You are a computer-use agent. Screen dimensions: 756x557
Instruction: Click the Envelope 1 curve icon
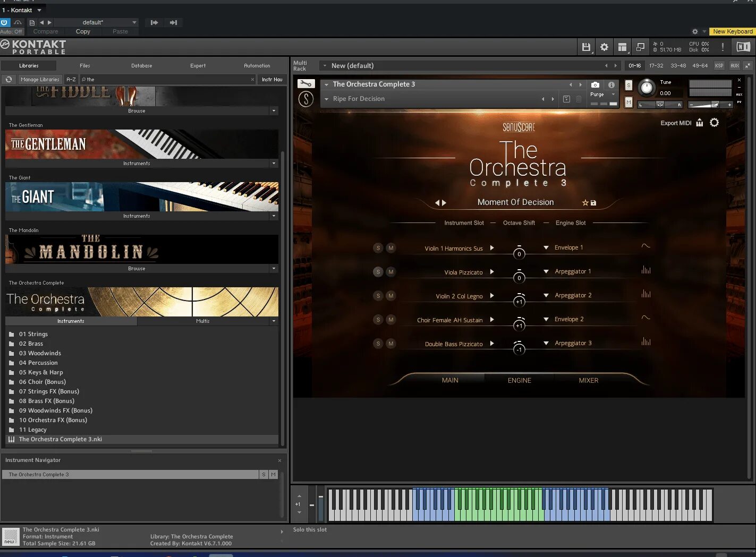click(x=646, y=246)
